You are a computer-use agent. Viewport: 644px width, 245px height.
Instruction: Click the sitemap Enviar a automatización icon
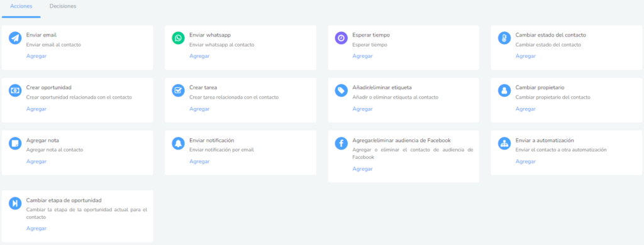pyautogui.click(x=504, y=143)
